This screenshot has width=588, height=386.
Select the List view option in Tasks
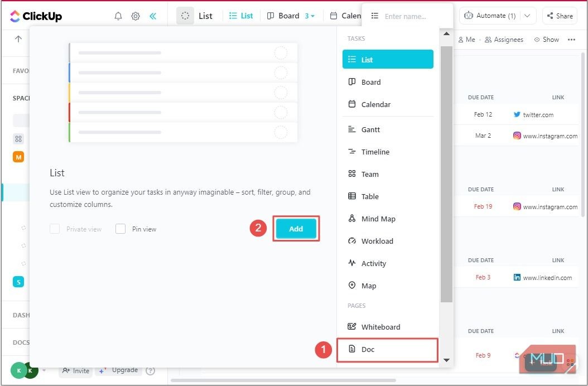[x=388, y=59]
